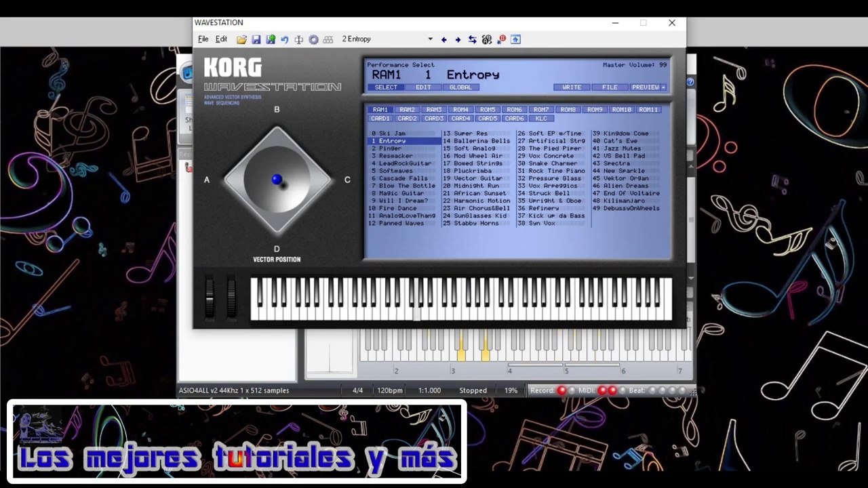868x488 pixels.
Task: Switch to the RAM3 bank tab
Action: click(434, 110)
